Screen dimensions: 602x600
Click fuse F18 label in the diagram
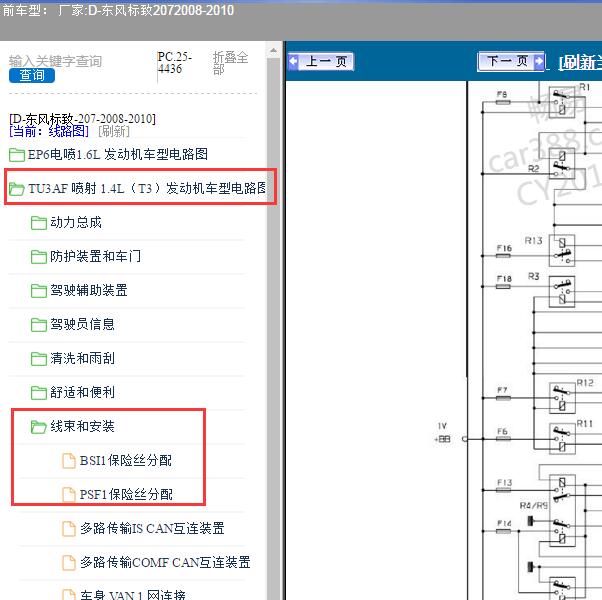504,278
